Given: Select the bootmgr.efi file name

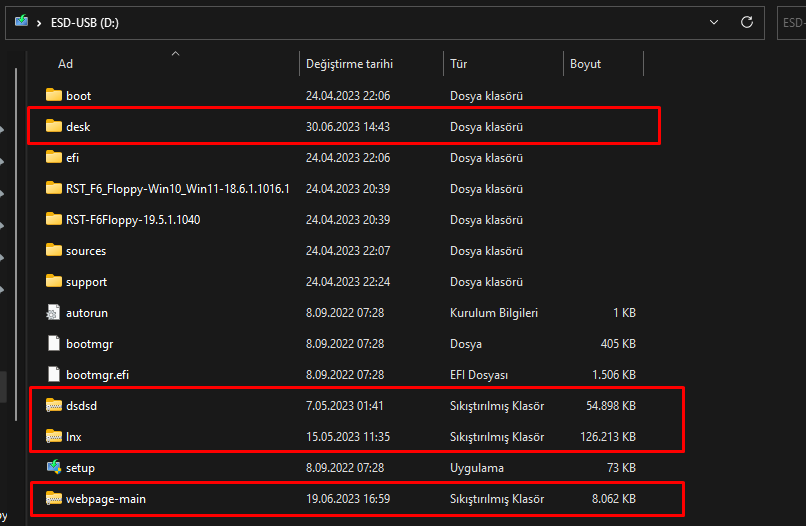Looking at the screenshot, I should point(98,375).
